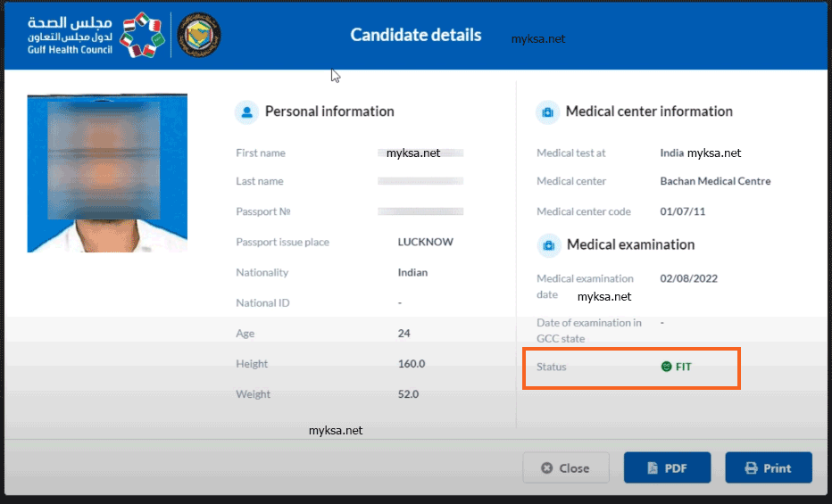Viewport: 832px width, 504px height.
Task: Download the candidate details as PDF
Action: tap(667, 468)
